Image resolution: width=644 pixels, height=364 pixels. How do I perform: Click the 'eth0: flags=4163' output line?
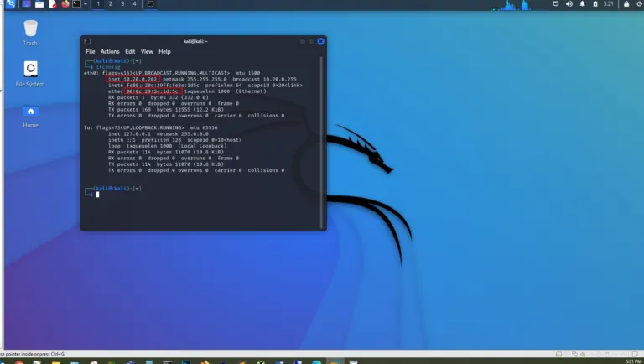click(x=172, y=73)
